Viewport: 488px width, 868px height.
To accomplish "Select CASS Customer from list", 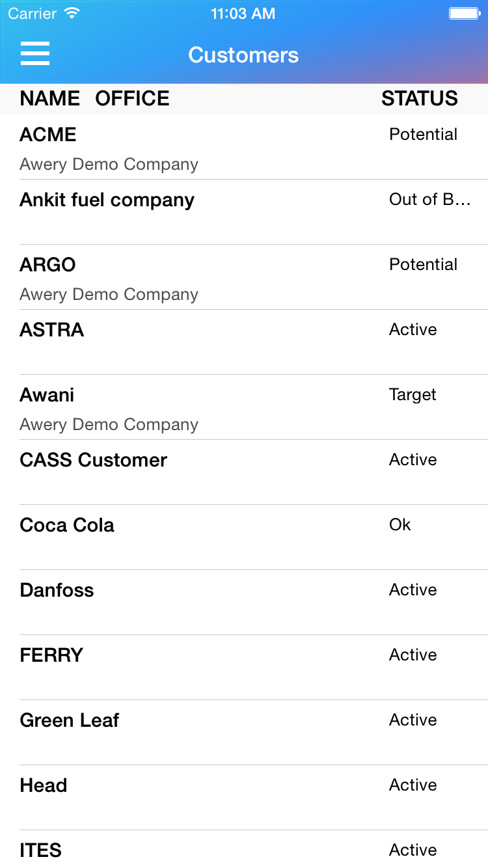I will [x=244, y=472].
